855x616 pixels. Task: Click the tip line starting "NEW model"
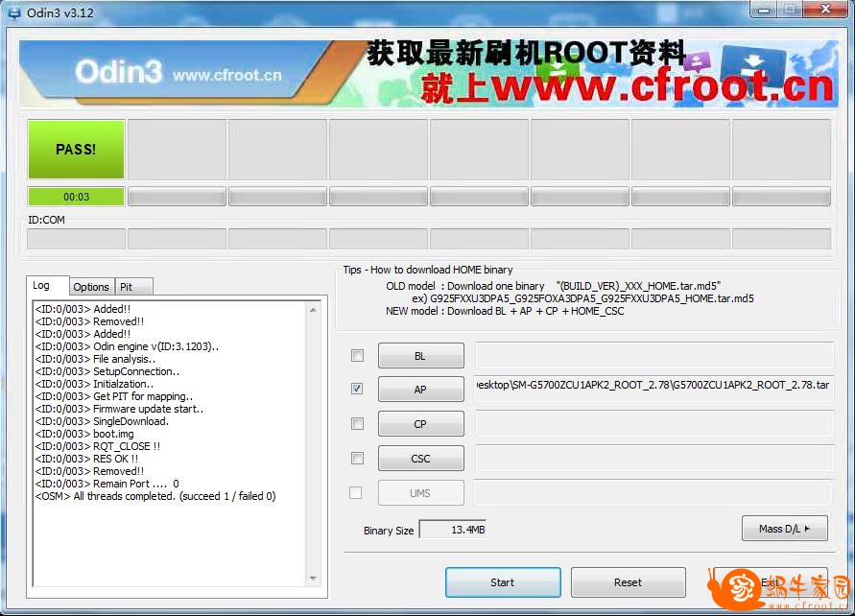(x=505, y=311)
